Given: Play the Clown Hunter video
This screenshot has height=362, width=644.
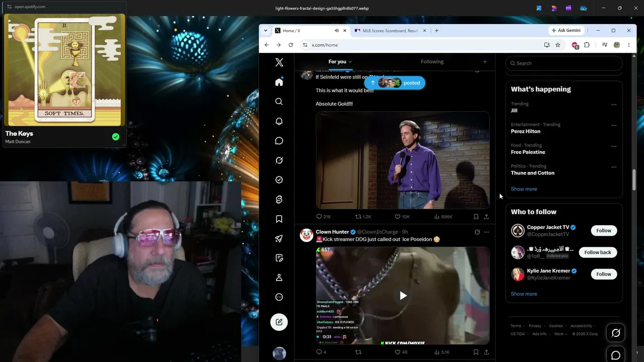Looking at the screenshot, I should click(x=403, y=296).
